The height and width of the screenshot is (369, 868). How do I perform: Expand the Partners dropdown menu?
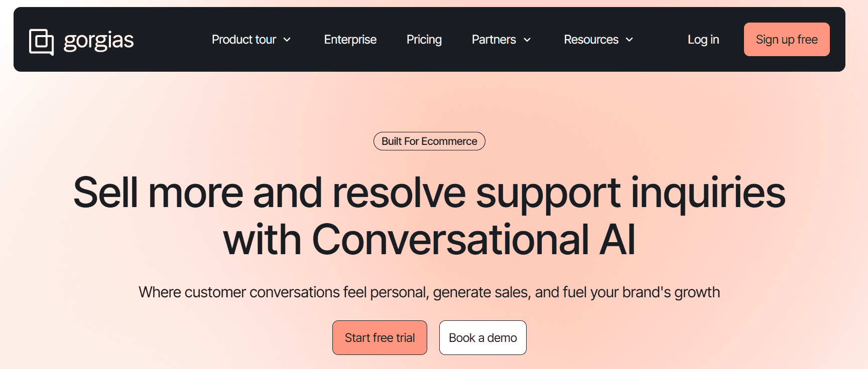coord(501,40)
